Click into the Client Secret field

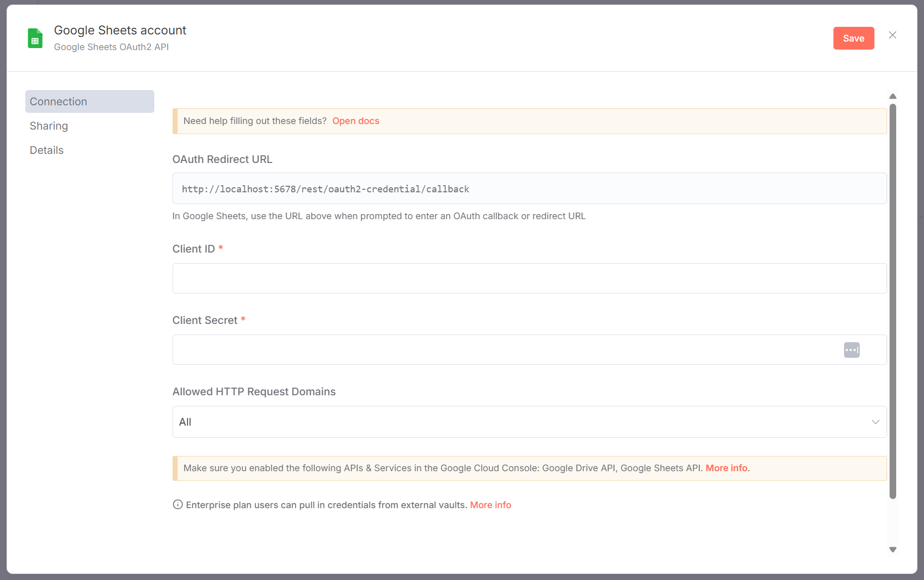click(506, 350)
